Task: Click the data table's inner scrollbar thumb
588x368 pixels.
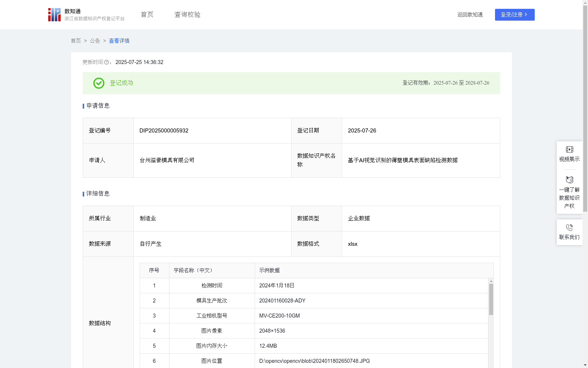Action: [491, 299]
